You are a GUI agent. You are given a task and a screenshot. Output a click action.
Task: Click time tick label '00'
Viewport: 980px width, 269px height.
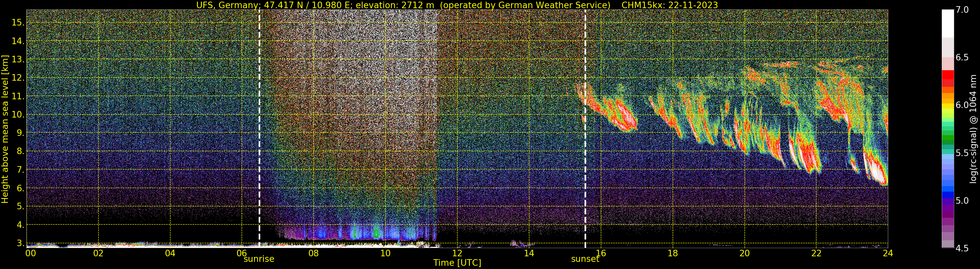tap(30, 253)
